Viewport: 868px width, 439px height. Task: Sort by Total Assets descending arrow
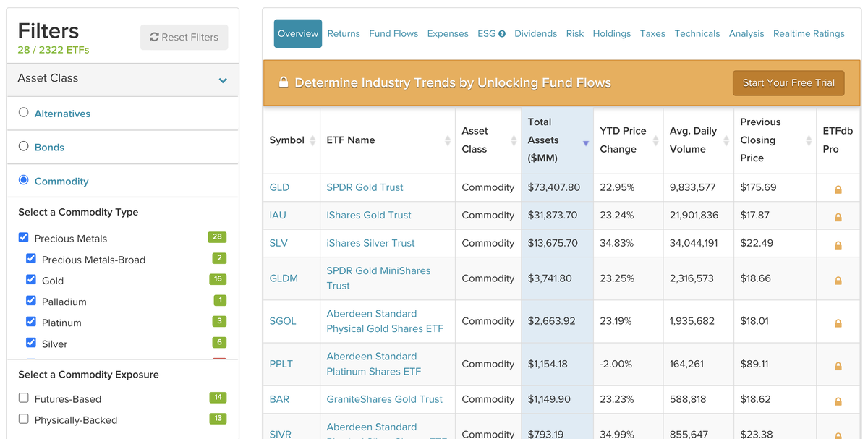(586, 143)
